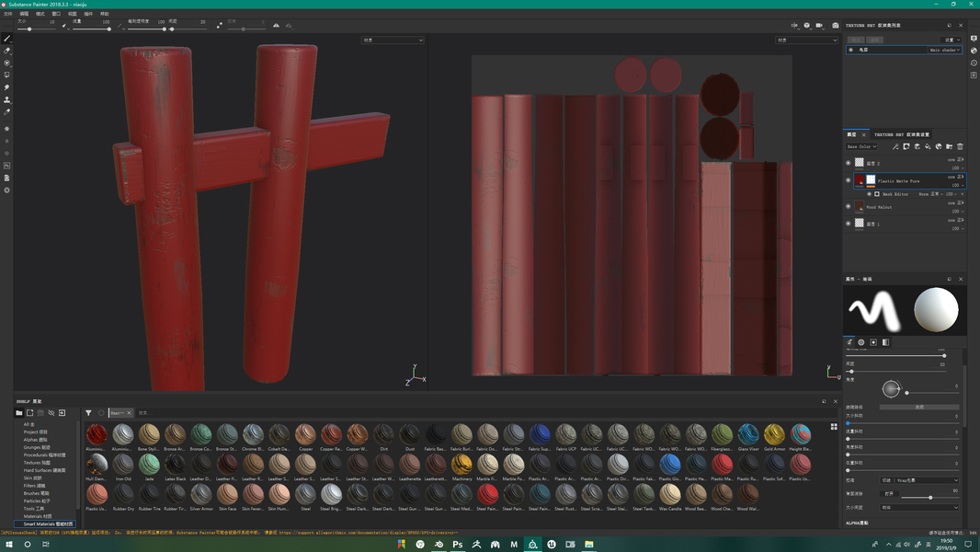Screen dimensions: 980x552
Task: Select the Projection tool
Action: [x=6, y=63]
